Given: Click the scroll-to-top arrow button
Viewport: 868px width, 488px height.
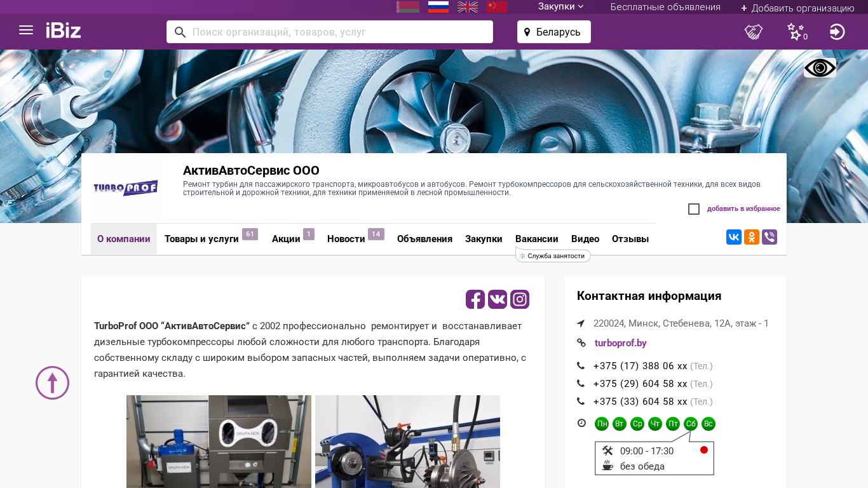Looking at the screenshot, I should tap(52, 383).
